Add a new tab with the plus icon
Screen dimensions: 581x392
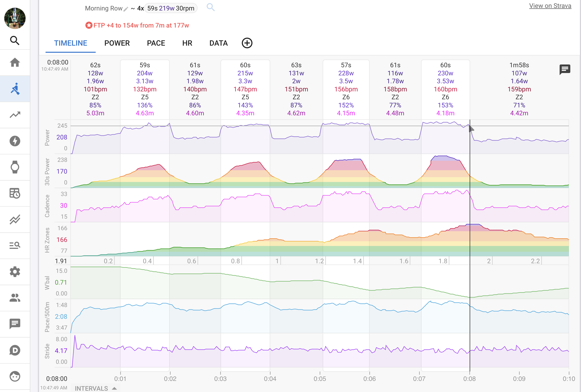pyautogui.click(x=247, y=43)
